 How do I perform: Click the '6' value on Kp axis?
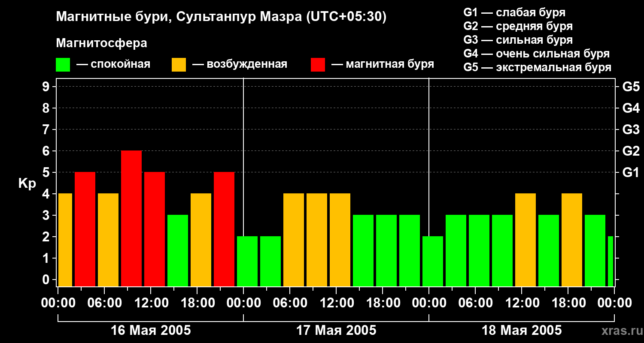coord(47,151)
